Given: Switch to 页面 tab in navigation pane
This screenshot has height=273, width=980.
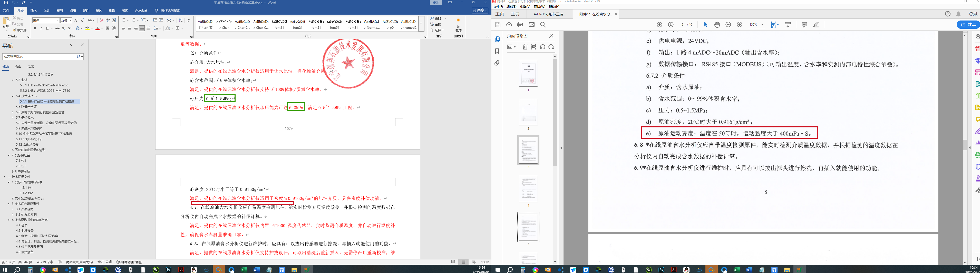Looking at the screenshot, I should [x=18, y=67].
